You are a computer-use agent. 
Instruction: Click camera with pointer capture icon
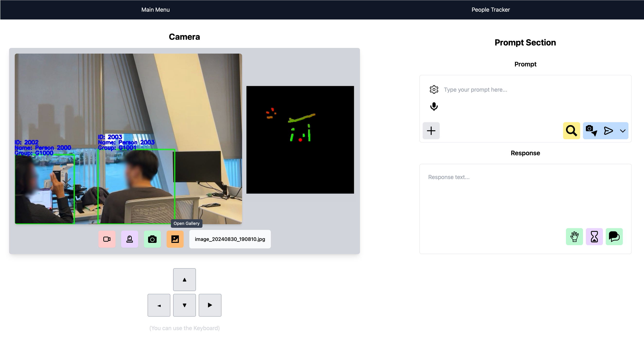[x=591, y=131]
